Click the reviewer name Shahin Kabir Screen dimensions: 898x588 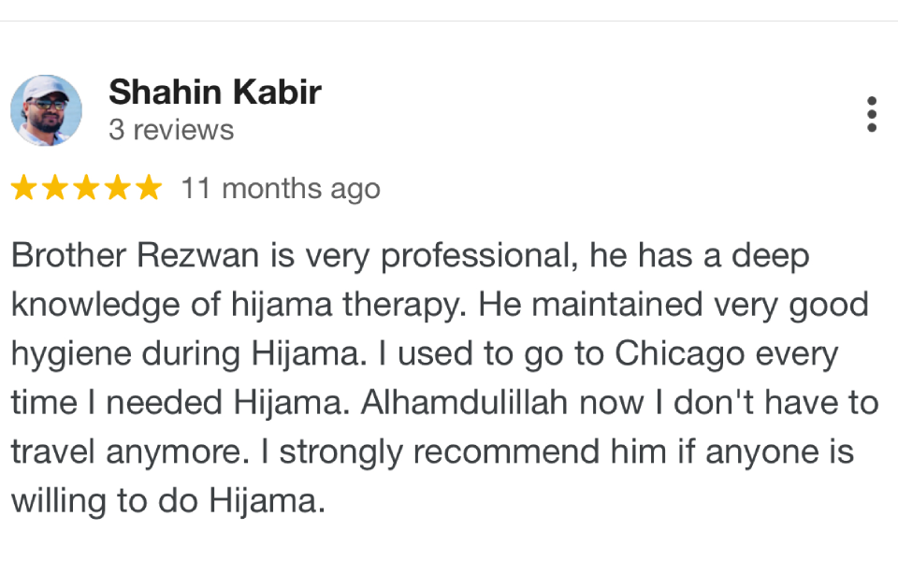(215, 92)
